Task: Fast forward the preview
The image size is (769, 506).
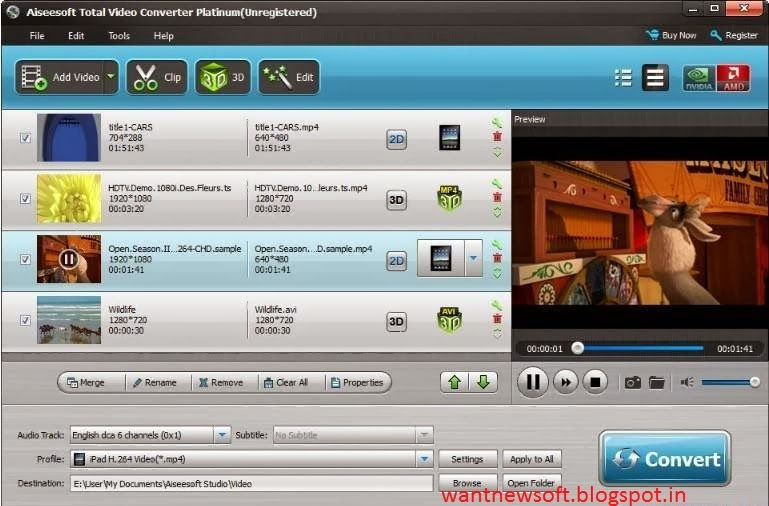Action: [x=566, y=382]
